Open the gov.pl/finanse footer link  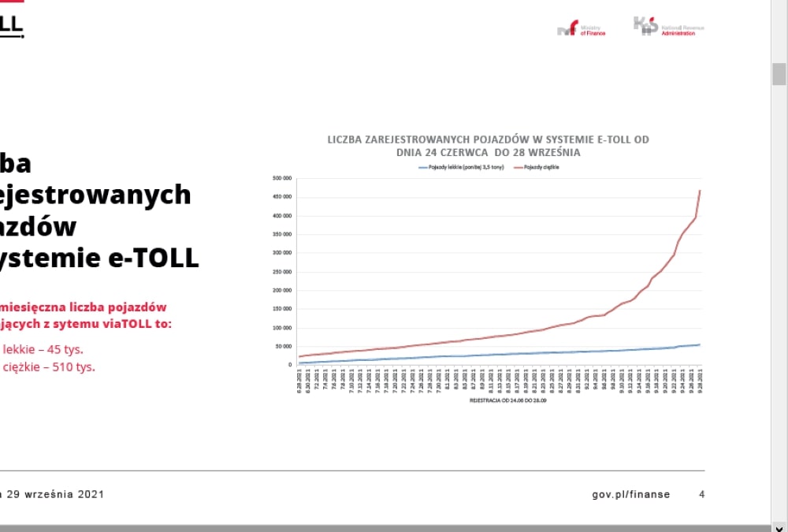click(630, 494)
